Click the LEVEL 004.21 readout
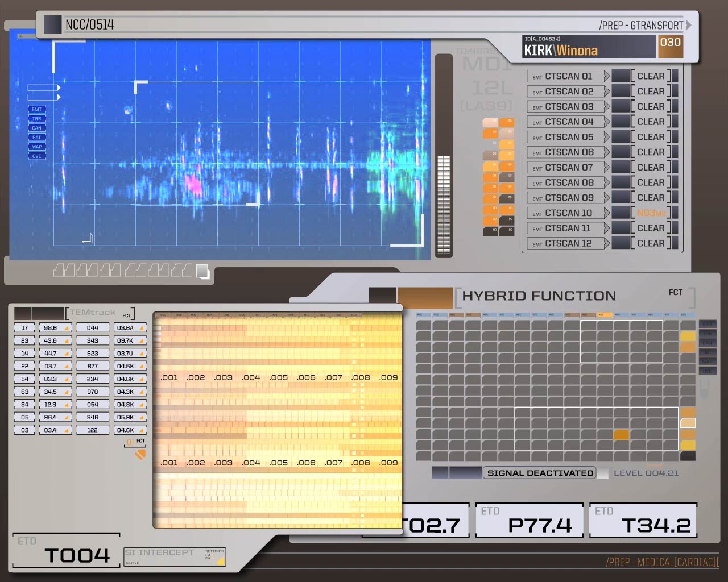This screenshot has width=728, height=582. (646, 473)
